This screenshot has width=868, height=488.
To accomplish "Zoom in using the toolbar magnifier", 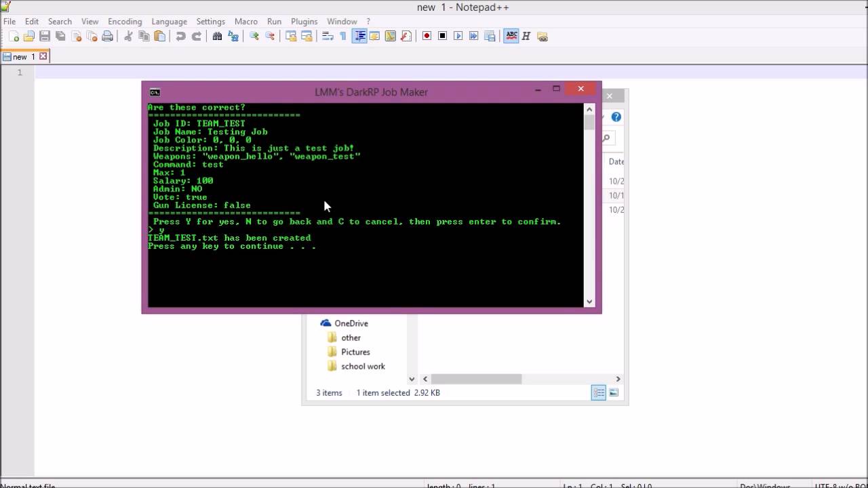I will pos(254,37).
